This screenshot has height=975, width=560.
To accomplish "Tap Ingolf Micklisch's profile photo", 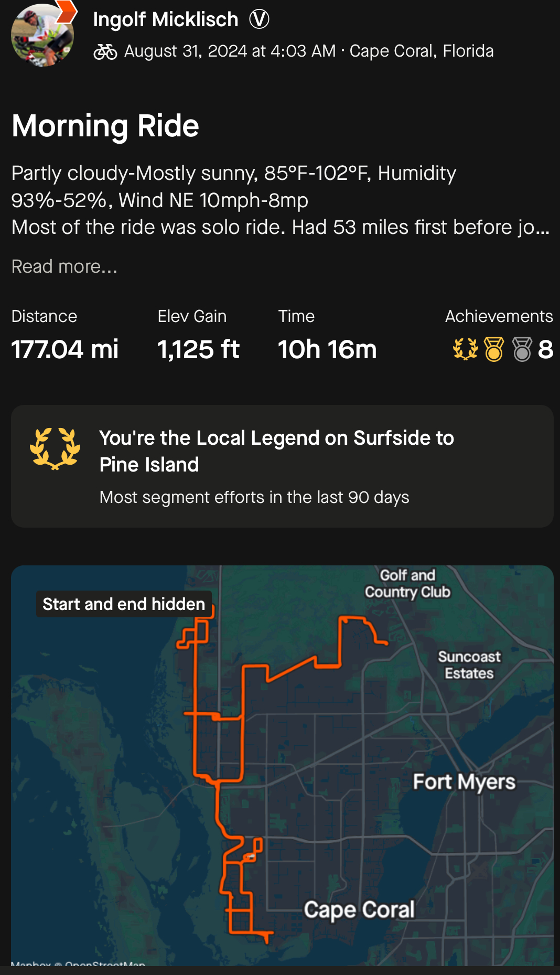I will 42,36.
